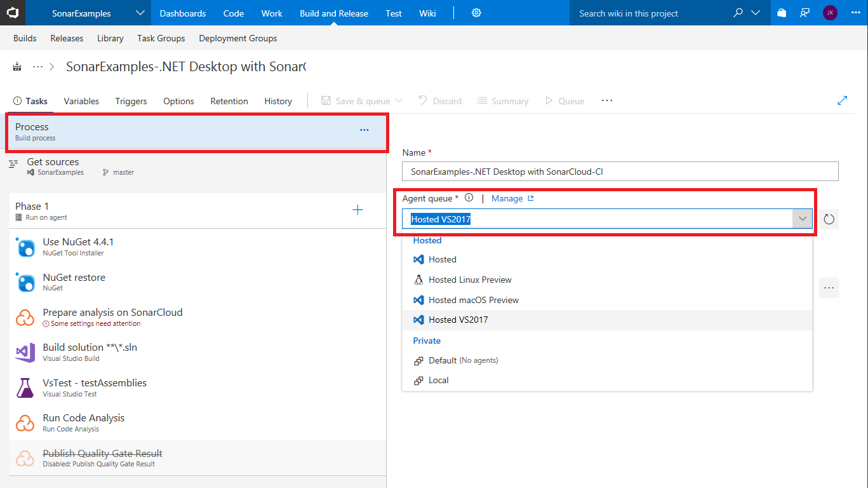Switch to the History tab
Screen dimensions: 868x488
tap(278, 101)
